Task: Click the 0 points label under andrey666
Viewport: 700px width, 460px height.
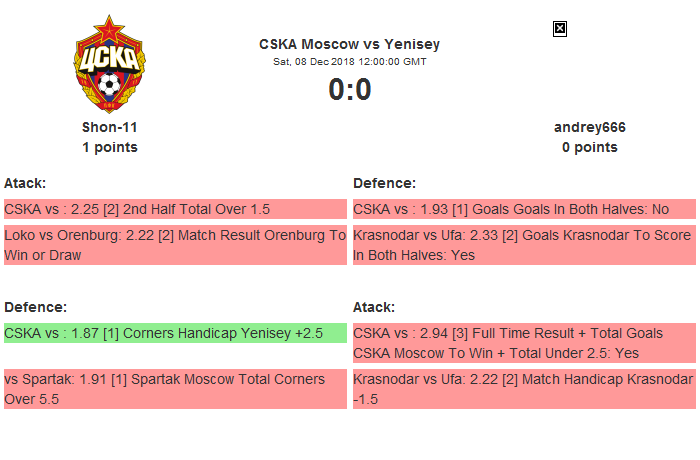Action: (x=590, y=147)
